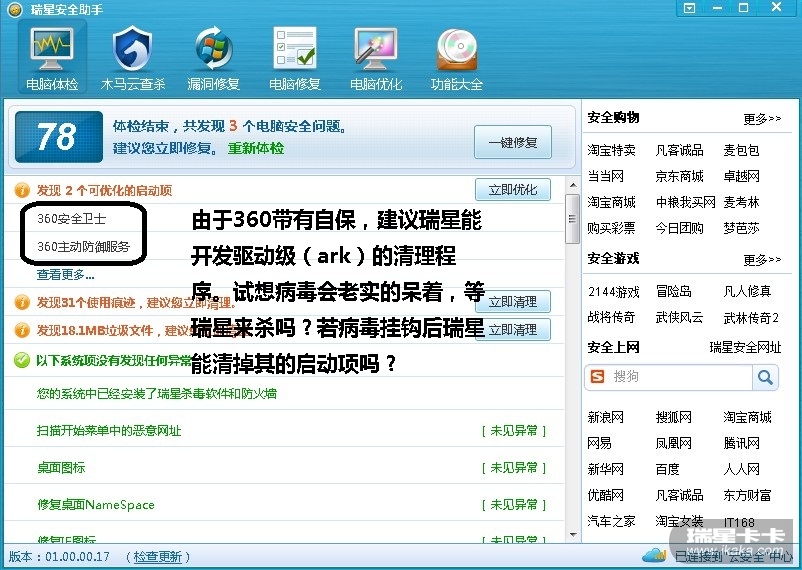
Task: Open the 网易 link
Action: tap(599, 443)
